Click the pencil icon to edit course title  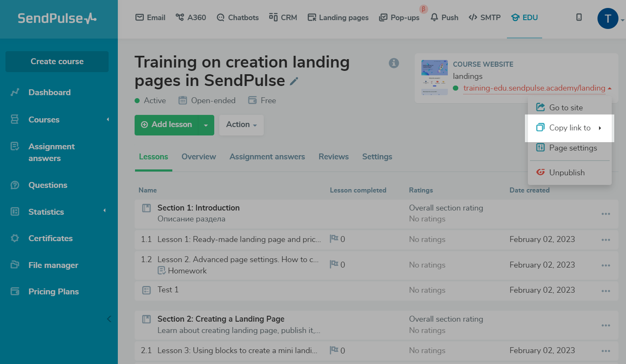click(x=294, y=81)
